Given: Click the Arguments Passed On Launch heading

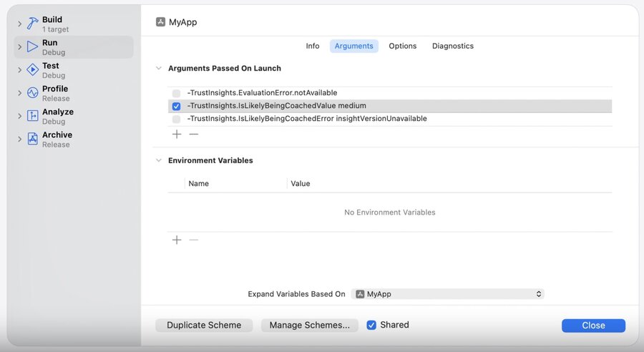Looking at the screenshot, I should tap(225, 68).
